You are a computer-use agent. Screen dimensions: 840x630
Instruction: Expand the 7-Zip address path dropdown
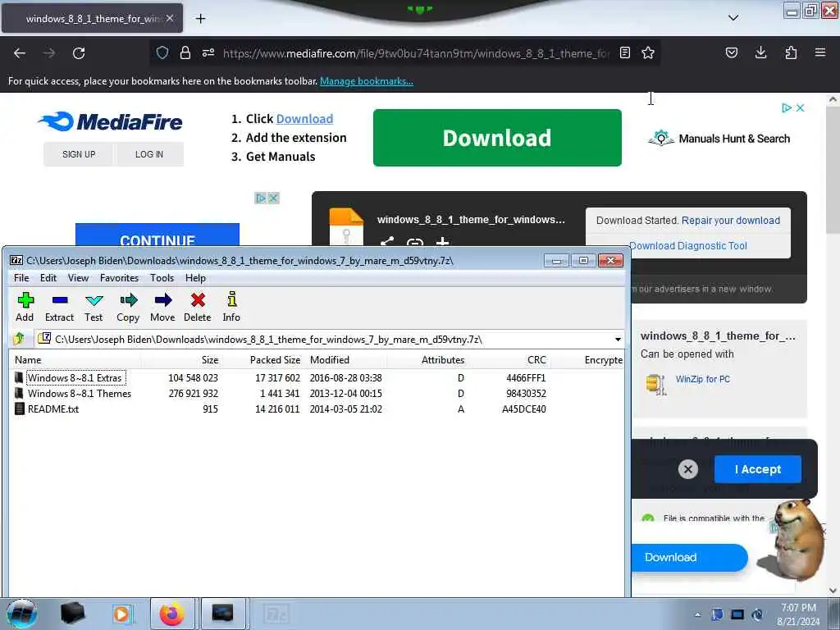[x=618, y=339]
